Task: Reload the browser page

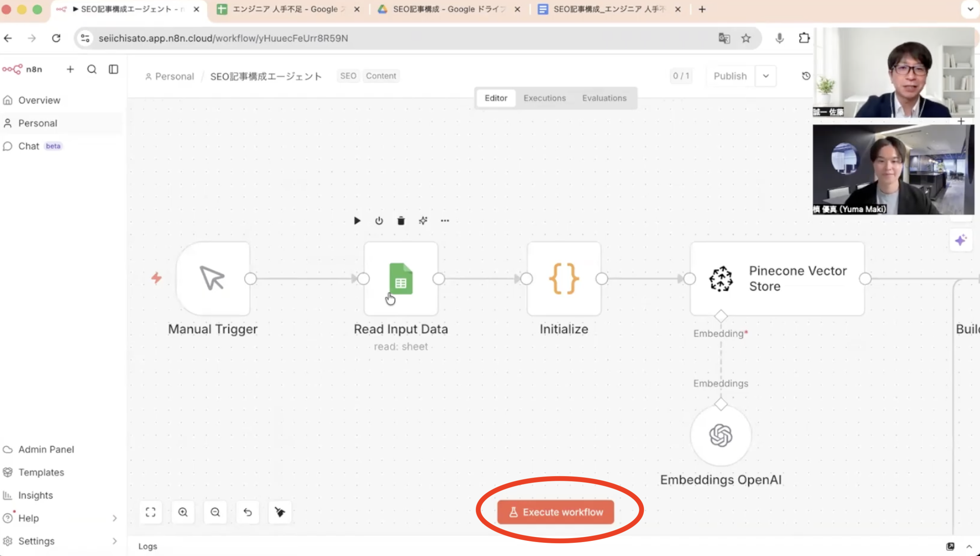Action: [x=56, y=38]
